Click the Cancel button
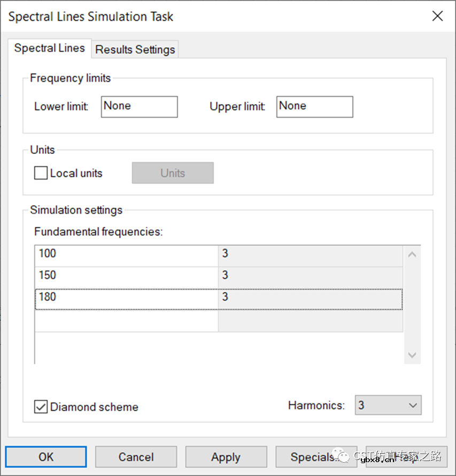The height and width of the screenshot is (476, 456). coord(136,457)
